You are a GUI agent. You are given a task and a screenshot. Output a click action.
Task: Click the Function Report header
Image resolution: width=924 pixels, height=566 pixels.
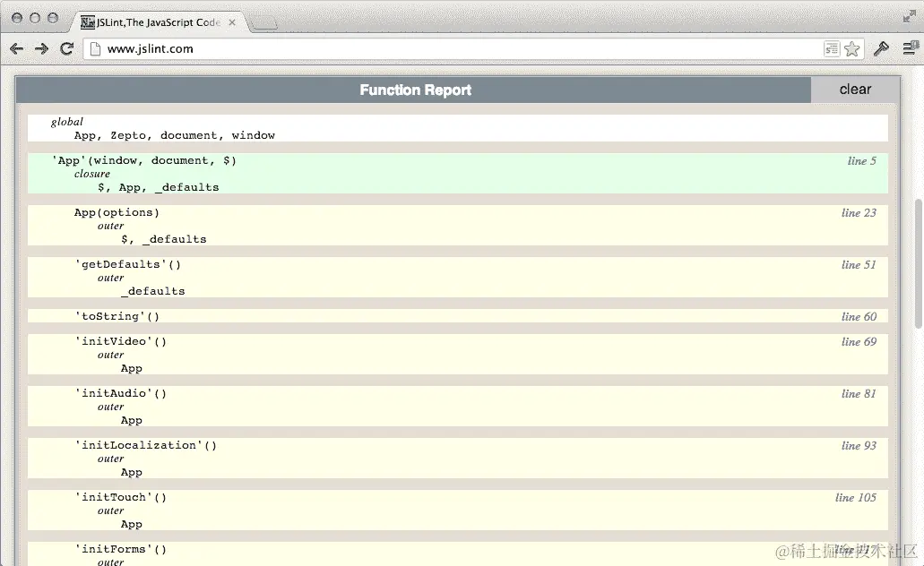(415, 90)
